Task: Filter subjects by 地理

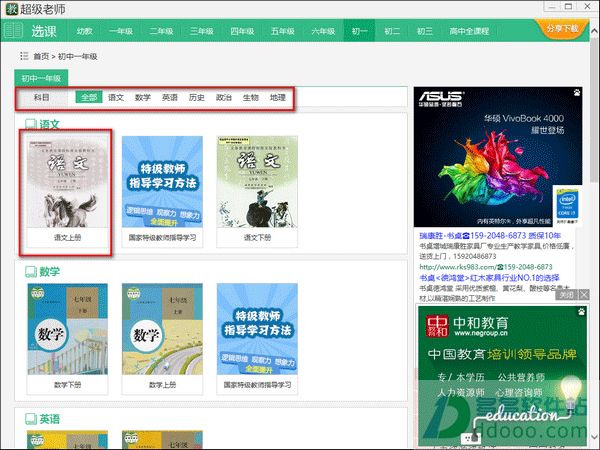Action: (x=278, y=97)
